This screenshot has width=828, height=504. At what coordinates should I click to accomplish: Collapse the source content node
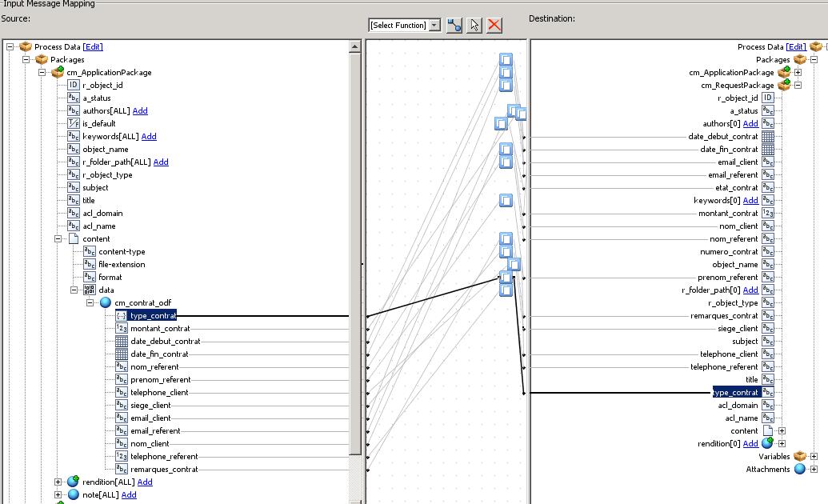58,238
